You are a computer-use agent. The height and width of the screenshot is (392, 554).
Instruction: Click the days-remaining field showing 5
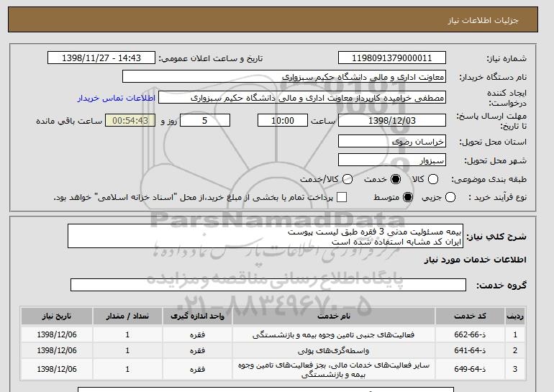(x=205, y=120)
